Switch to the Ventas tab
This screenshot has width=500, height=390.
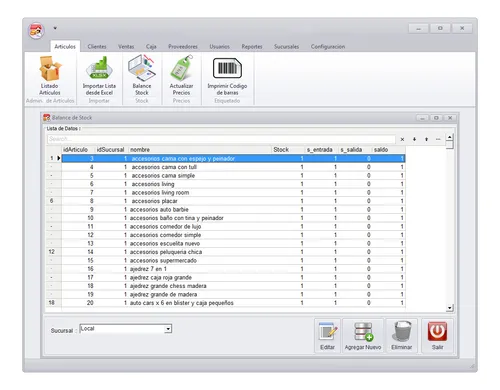[126, 47]
